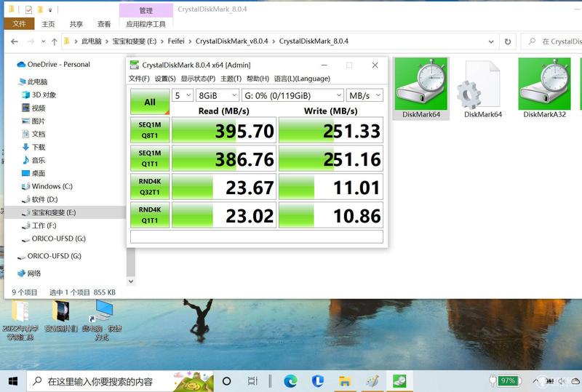Click Feifei in the address breadcrumb
This screenshot has height=392, width=582.
point(176,41)
